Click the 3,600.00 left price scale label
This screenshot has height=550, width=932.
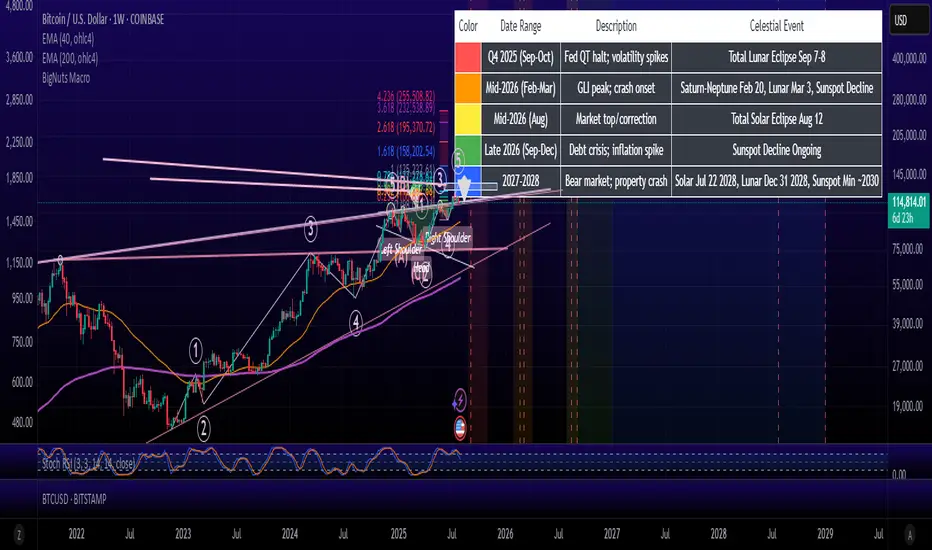pos(19,58)
